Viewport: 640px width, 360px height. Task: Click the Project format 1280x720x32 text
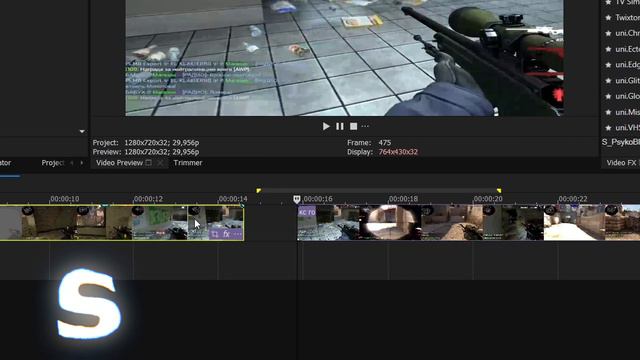[162, 142]
